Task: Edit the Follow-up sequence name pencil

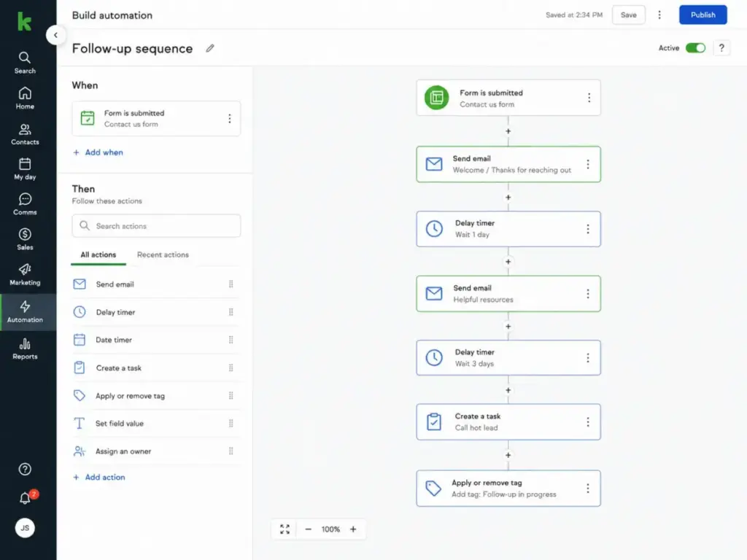Action: point(210,48)
